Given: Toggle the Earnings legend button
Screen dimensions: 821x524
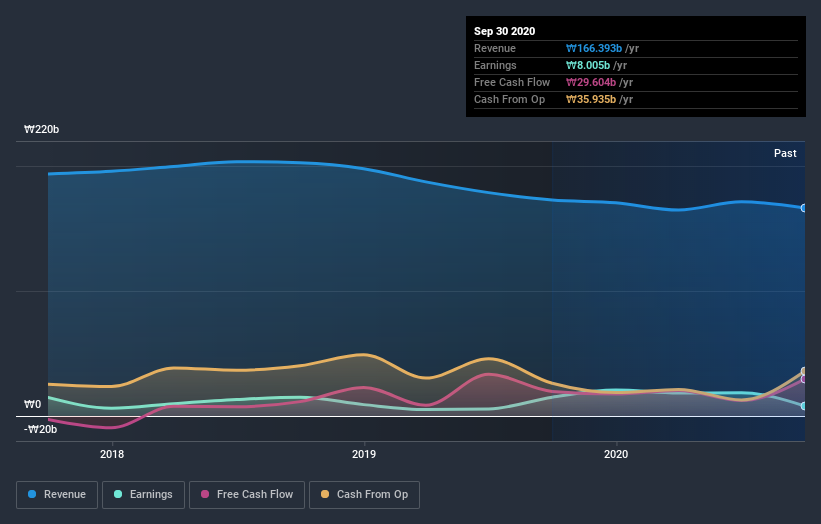Looking at the screenshot, I should pos(143,495).
